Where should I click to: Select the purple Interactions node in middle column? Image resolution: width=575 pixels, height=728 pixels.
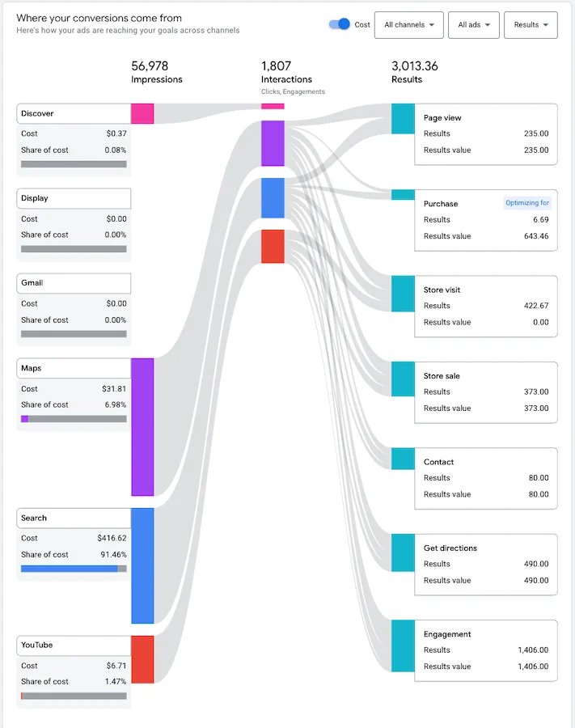[x=272, y=144]
